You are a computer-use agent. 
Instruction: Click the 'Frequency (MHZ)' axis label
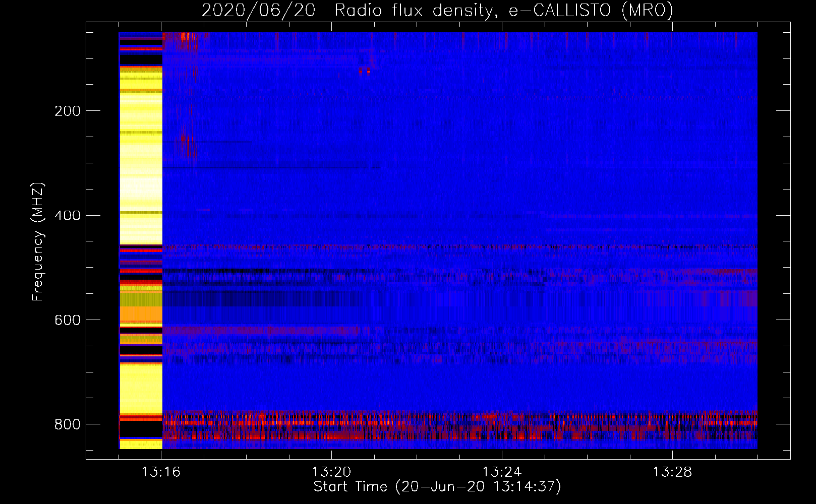click(37, 242)
